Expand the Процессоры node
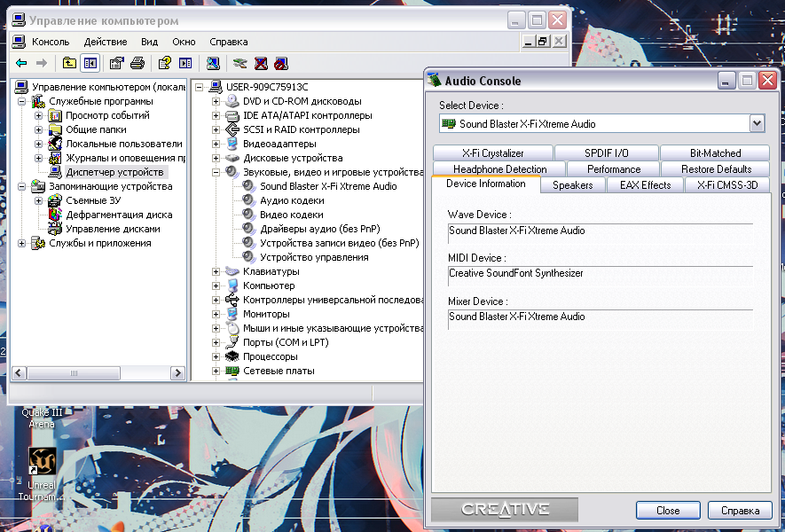 (216, 356)
